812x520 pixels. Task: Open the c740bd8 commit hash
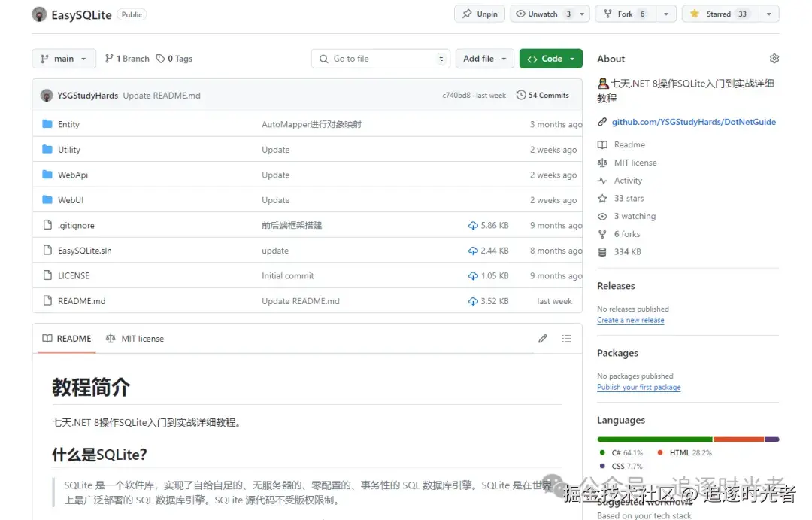pyautogui.click(x=456, y=96)
